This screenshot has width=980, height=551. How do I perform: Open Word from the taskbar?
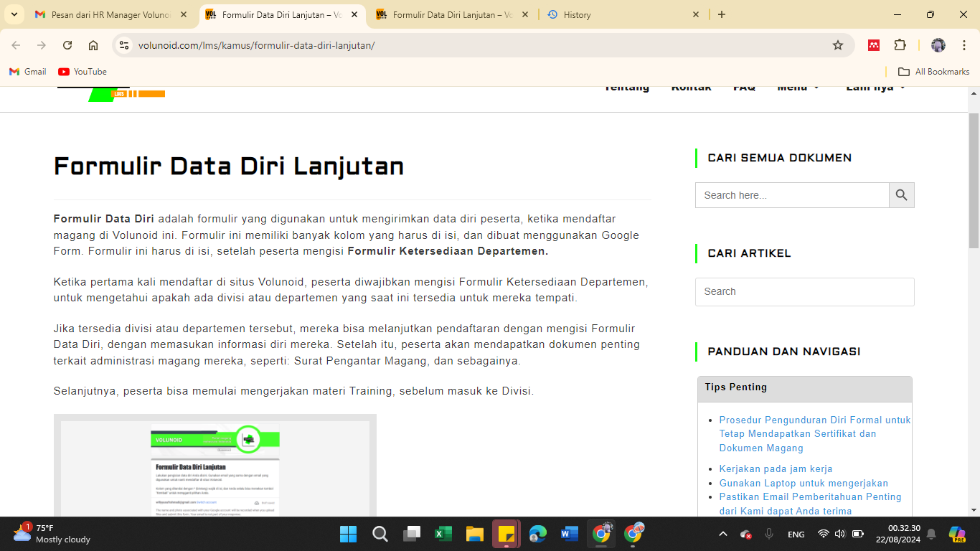coord(570,534)
